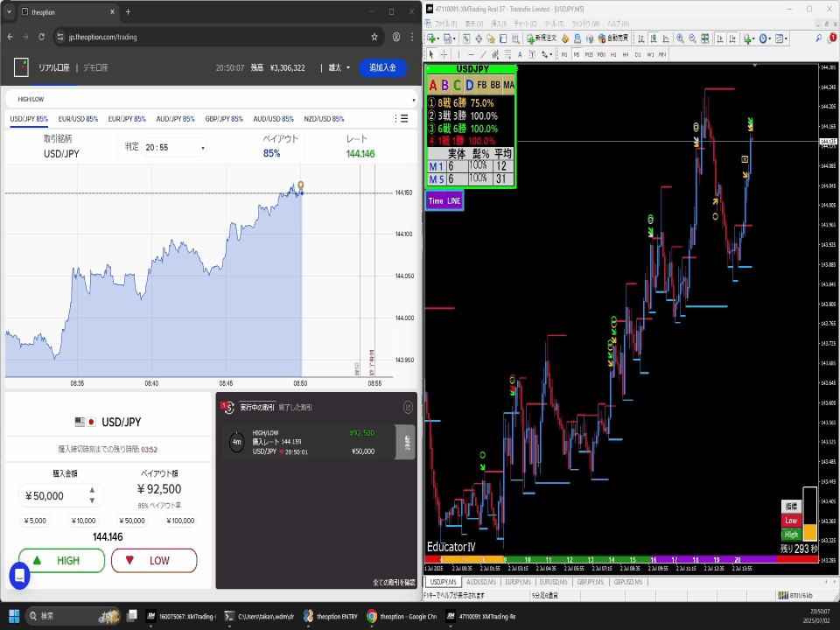The height and width of the screenshot is (630, 840).
Task: Toggle the Data Window crosshair icon in MetaTrader
Action: (x=479, y=38)
